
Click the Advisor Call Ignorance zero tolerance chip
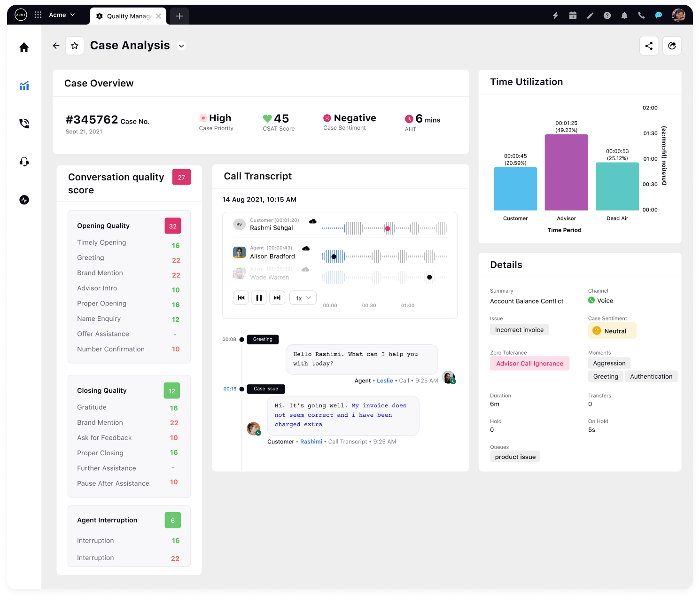pos(529,363)
